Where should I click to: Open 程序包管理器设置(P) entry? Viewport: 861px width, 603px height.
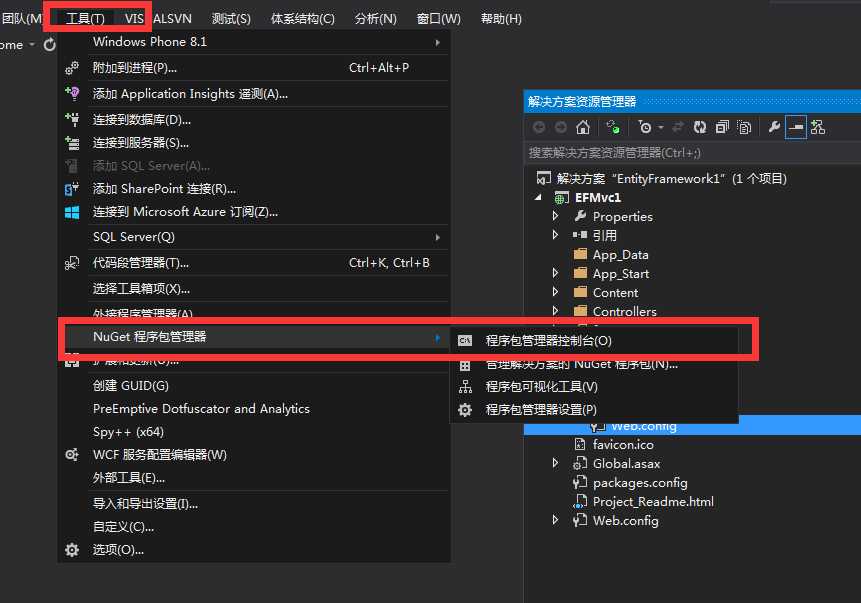595,410
